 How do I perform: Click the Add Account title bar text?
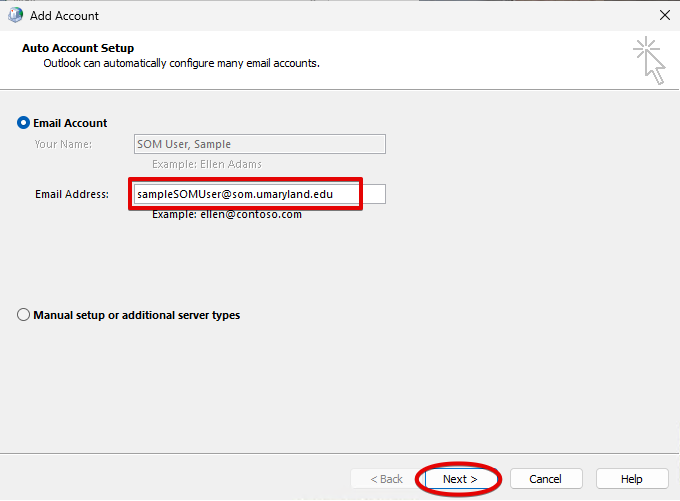click(65, 16)
